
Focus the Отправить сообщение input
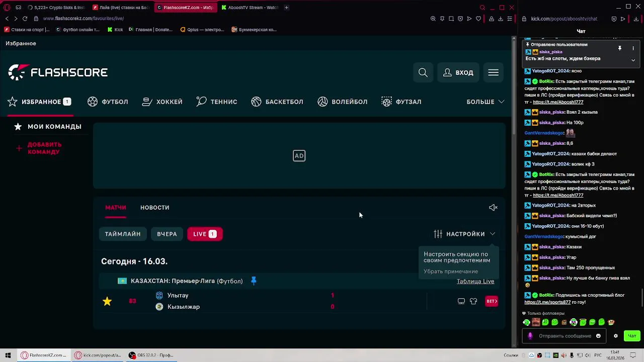click(565, 336)
